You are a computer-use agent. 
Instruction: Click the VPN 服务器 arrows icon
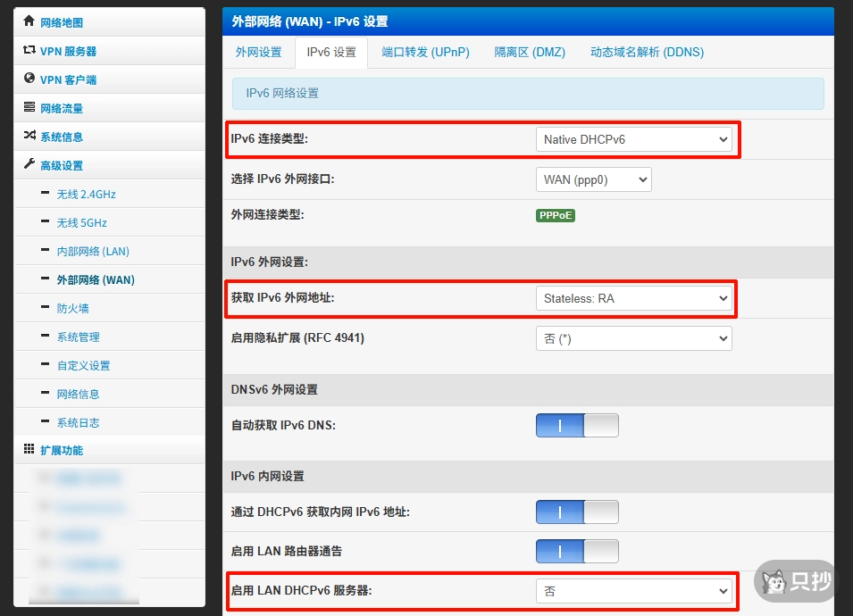(x=29, y=51)
